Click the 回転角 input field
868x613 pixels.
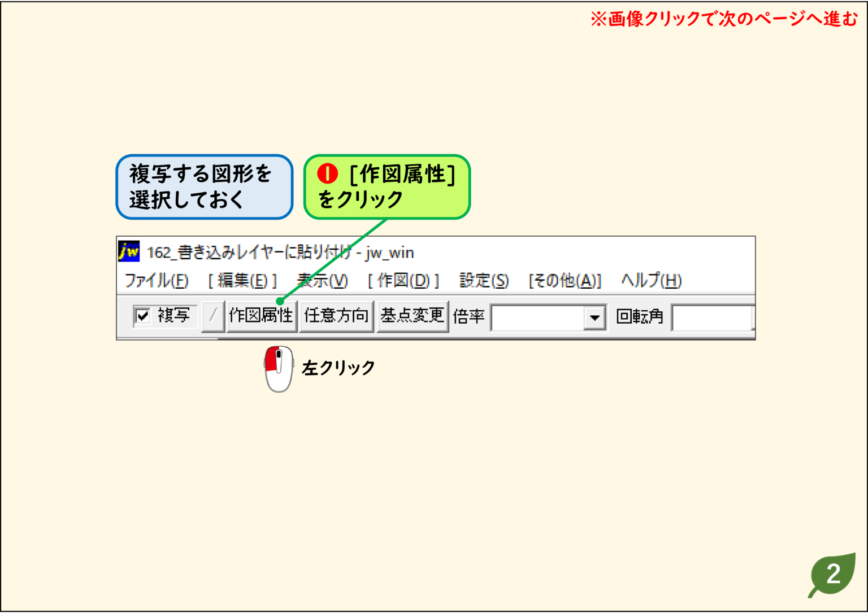click(x=712, y=318)
